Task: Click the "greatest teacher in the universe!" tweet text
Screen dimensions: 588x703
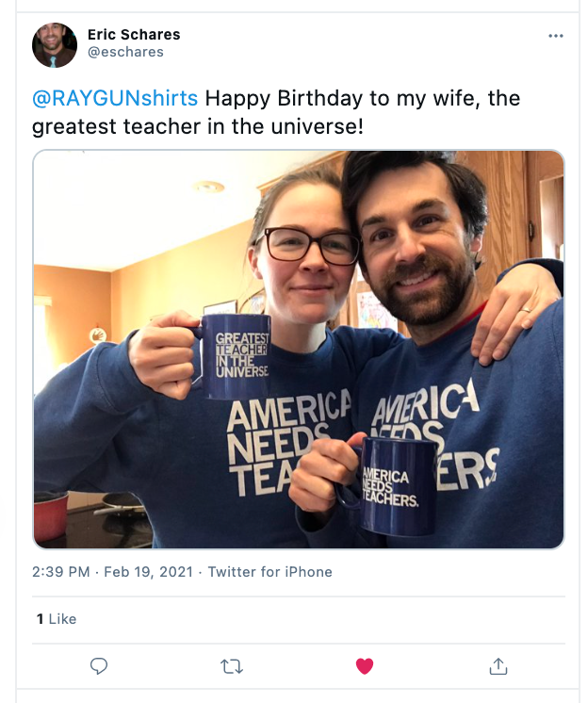Action: coord(198,126)
